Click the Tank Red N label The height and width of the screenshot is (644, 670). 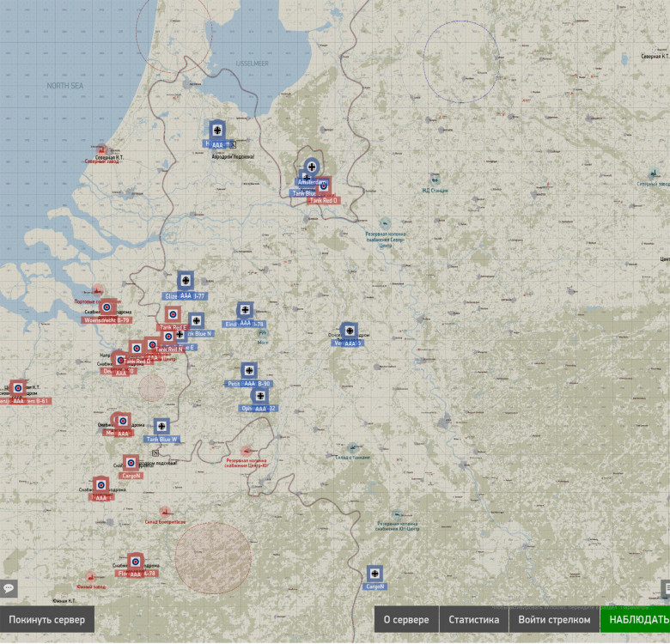pyautogui.click(x=169, y=349)
